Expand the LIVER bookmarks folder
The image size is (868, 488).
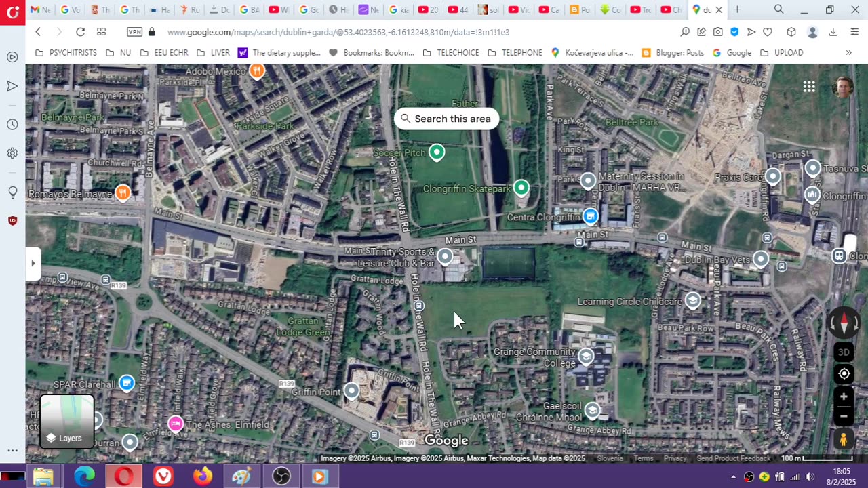pos(213,53)
